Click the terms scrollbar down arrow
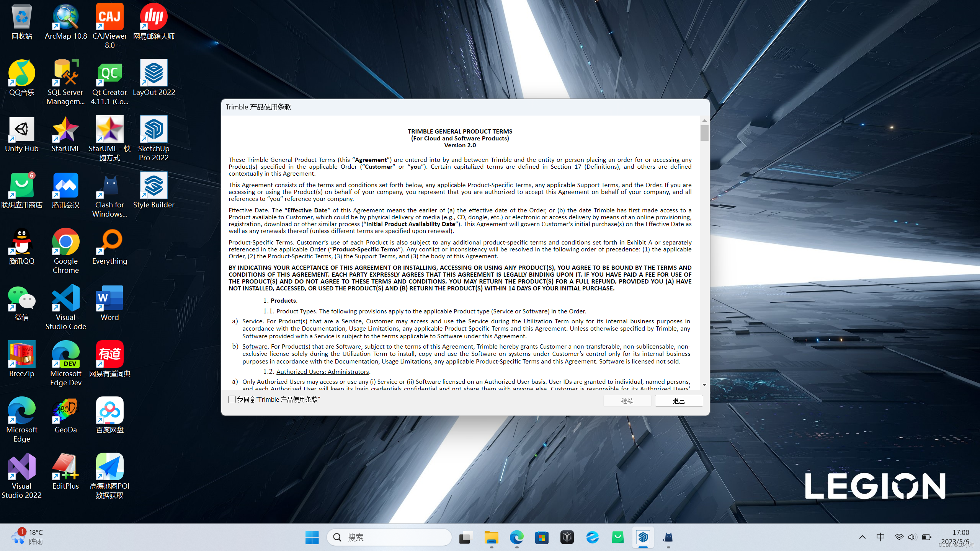This screenshot has height=551, width=980. 704,385
